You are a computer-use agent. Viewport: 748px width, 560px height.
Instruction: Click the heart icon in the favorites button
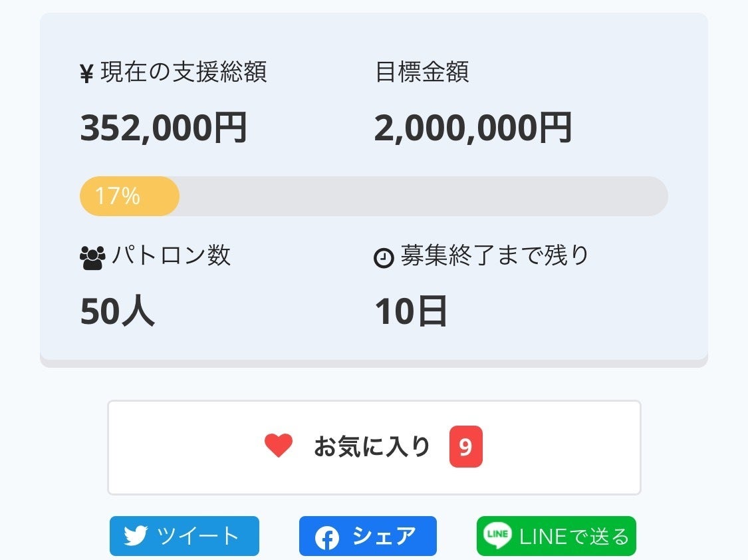pyautogui.click(x=279, y=446)
